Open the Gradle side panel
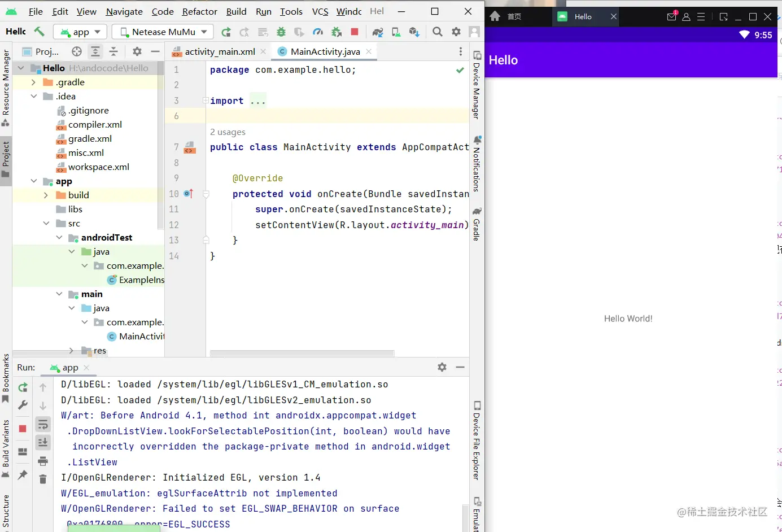 [x=477, y=224]
